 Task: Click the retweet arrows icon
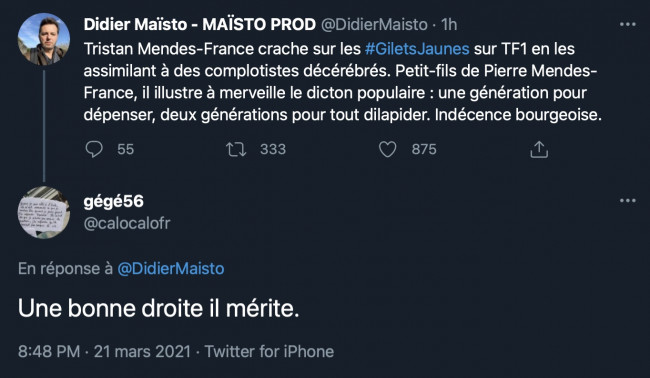coord(236,149)
